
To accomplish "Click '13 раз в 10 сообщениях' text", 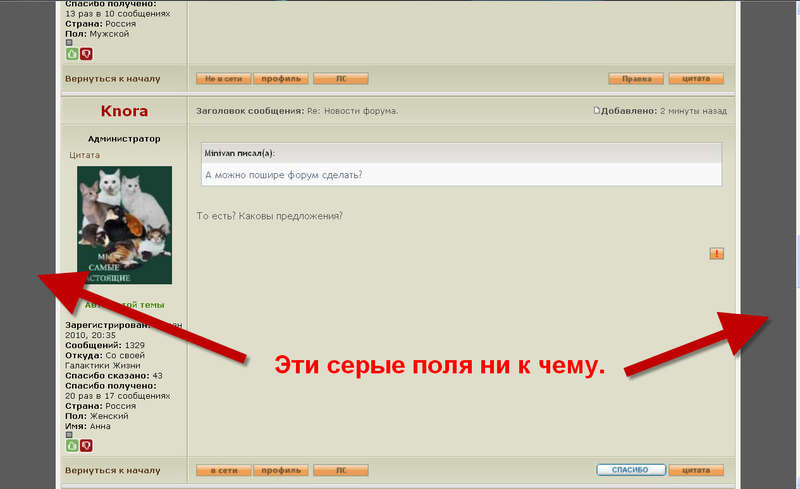I will [x=117, y=14].
